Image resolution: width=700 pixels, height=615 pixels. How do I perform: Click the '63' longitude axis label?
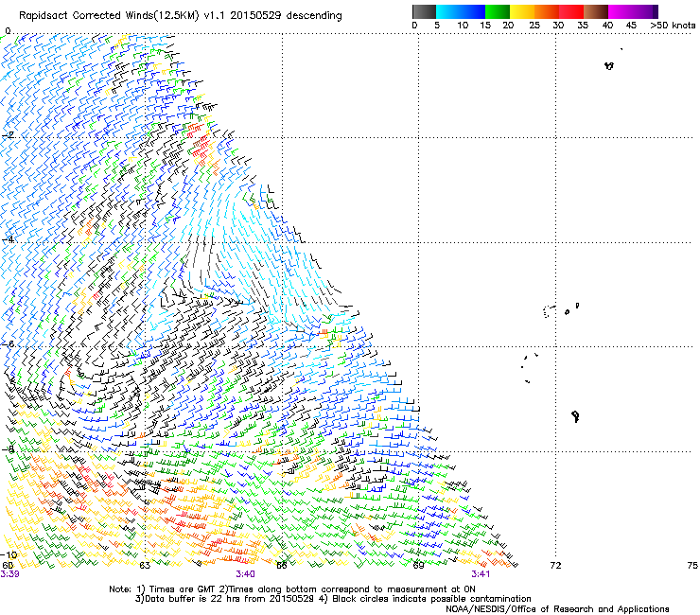point(145,566)
